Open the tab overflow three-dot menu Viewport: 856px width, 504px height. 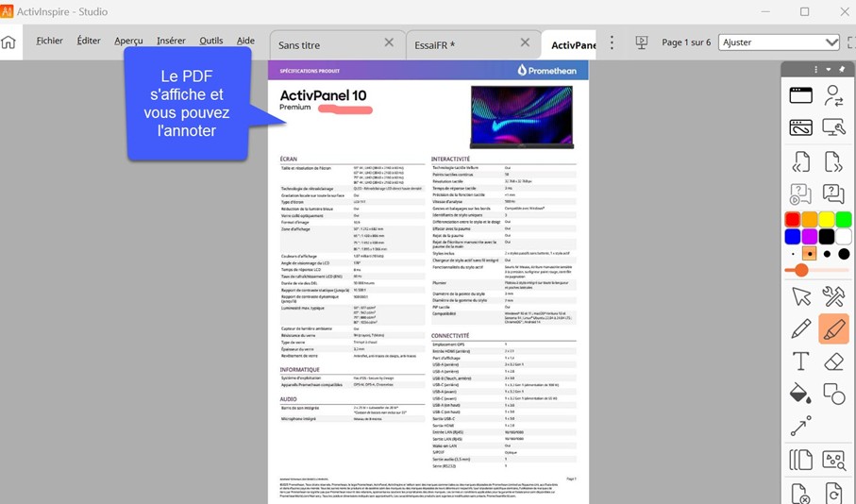(612, 42)
